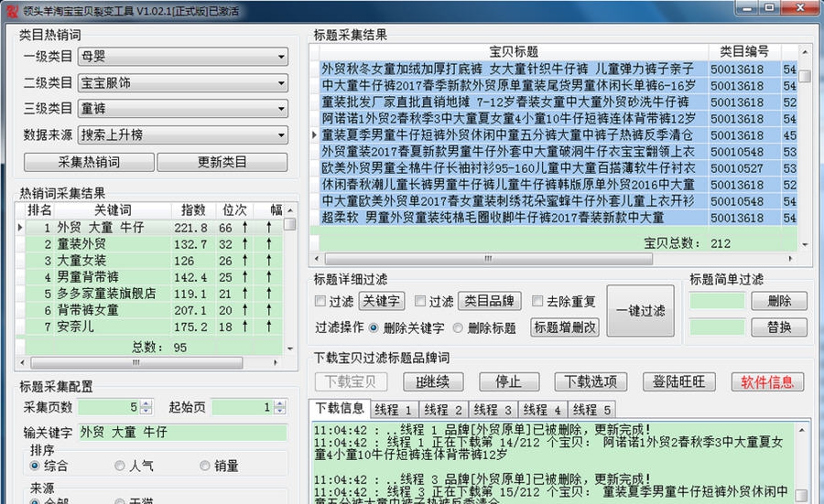
Task: Open 下载选项 settings
Action: point(591,381)
